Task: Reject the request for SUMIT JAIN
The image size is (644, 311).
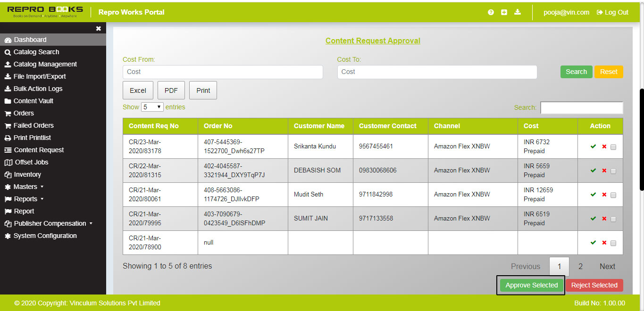Action: point(604,219)
